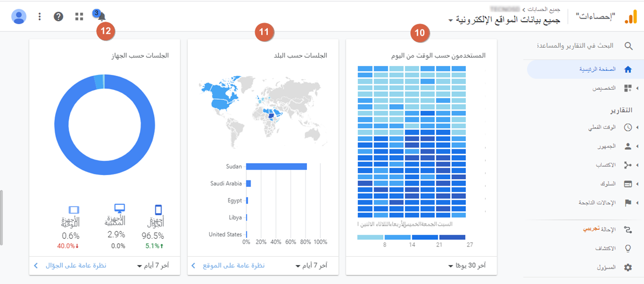
Task: Open the user account avatar
Action: 19,17
